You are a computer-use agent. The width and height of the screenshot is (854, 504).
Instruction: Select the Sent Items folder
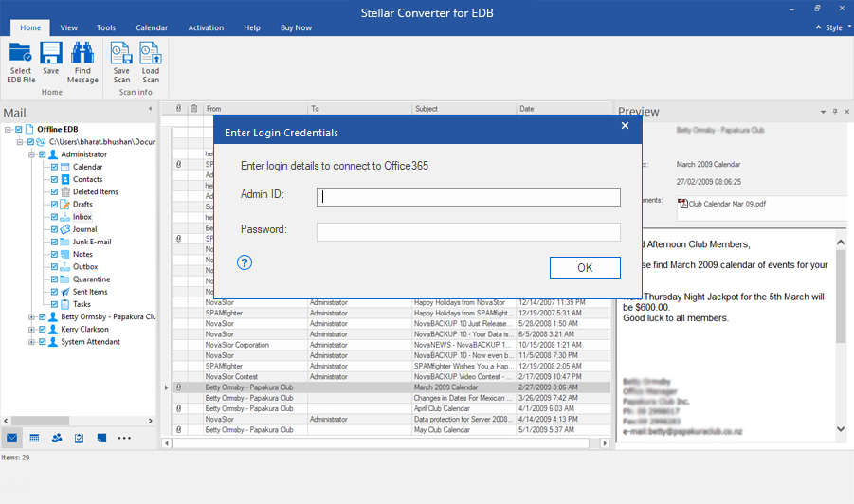(x=90, y=292)
